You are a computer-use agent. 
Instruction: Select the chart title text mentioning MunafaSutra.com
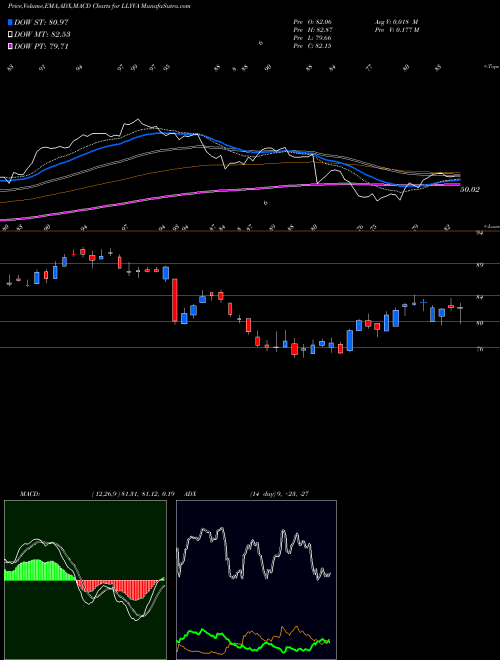(99, 6)
